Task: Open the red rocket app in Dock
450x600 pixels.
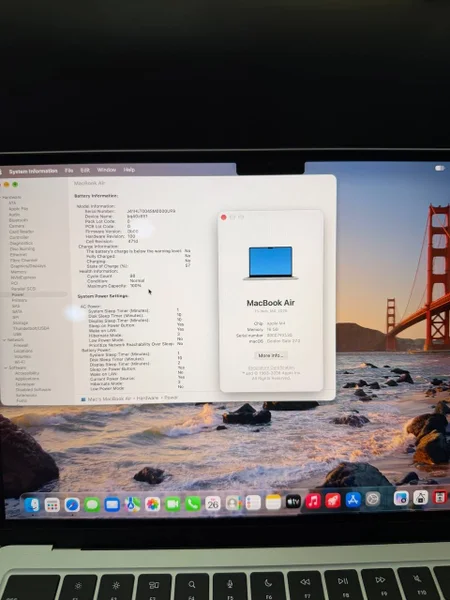Action: 333,501
